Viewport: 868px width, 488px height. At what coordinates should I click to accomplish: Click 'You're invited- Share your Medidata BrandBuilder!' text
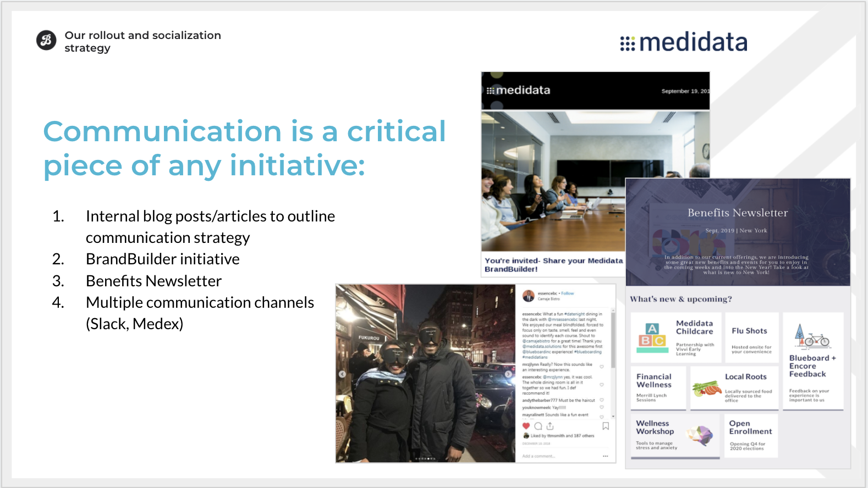[553, 265]
